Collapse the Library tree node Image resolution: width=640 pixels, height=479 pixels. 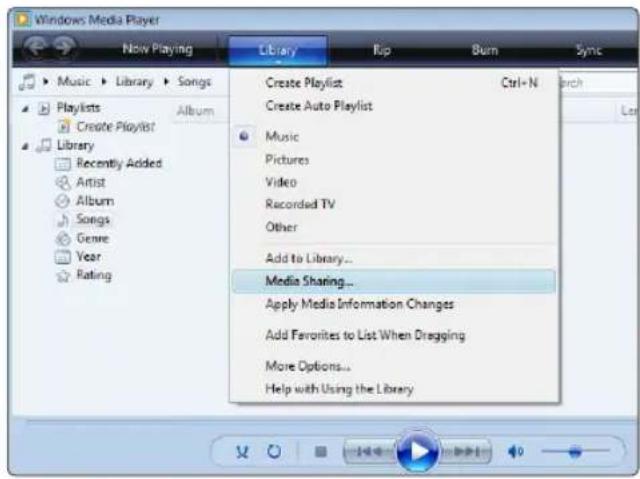(x=25, y=146)
